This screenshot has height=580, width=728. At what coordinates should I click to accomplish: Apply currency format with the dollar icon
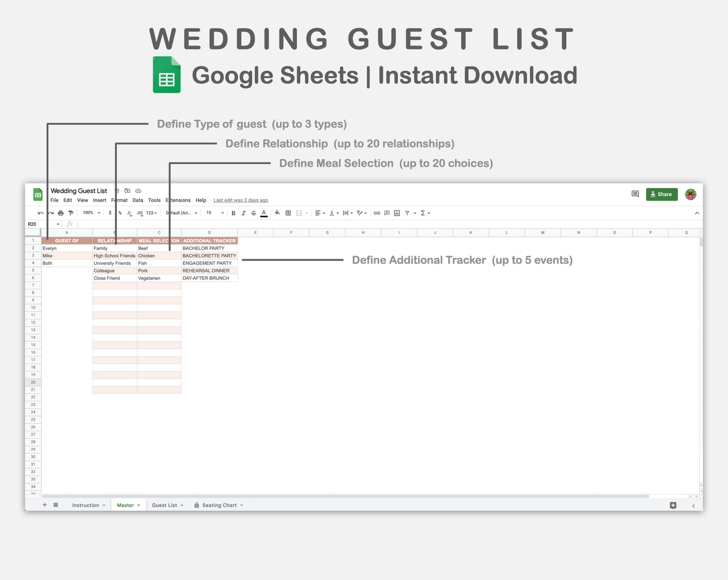pyautogui.click(x=110, y=212)
